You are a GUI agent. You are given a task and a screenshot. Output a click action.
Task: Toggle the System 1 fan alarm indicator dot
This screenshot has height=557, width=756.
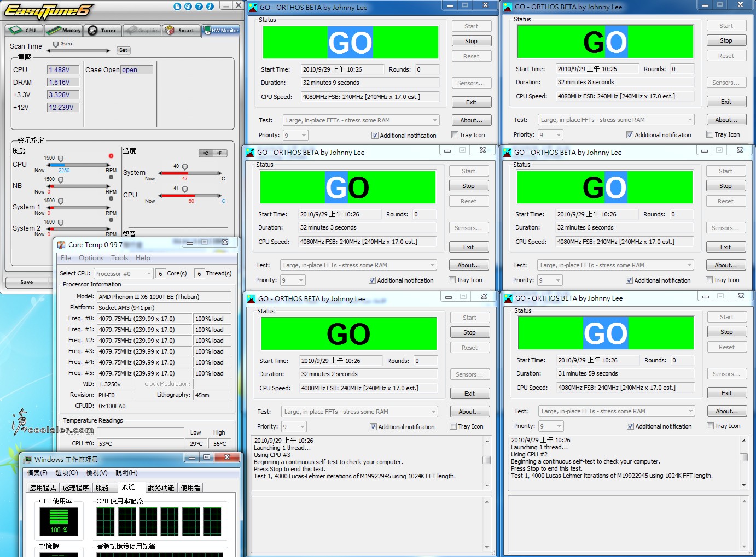tap(111, 198)
